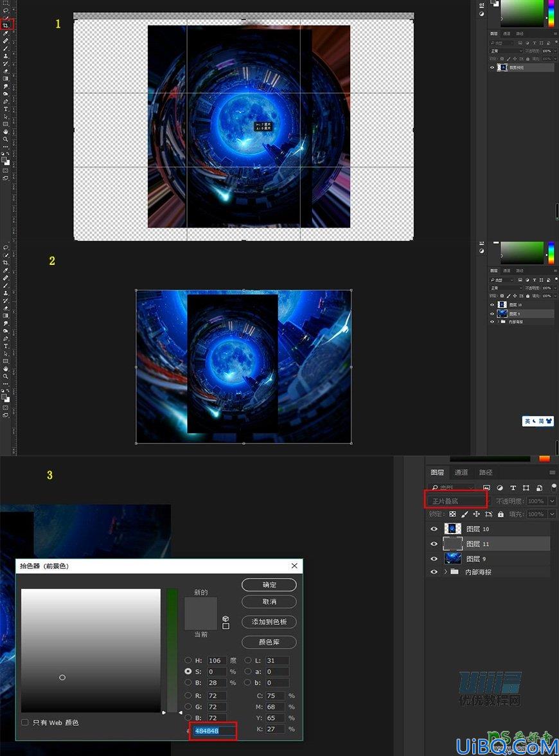Click the folder icon of 内部海报 group

454,572
